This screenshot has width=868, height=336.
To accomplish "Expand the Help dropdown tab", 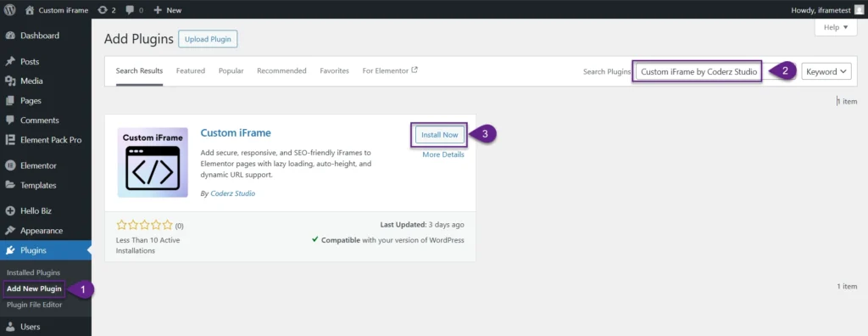I will point(836,27).
